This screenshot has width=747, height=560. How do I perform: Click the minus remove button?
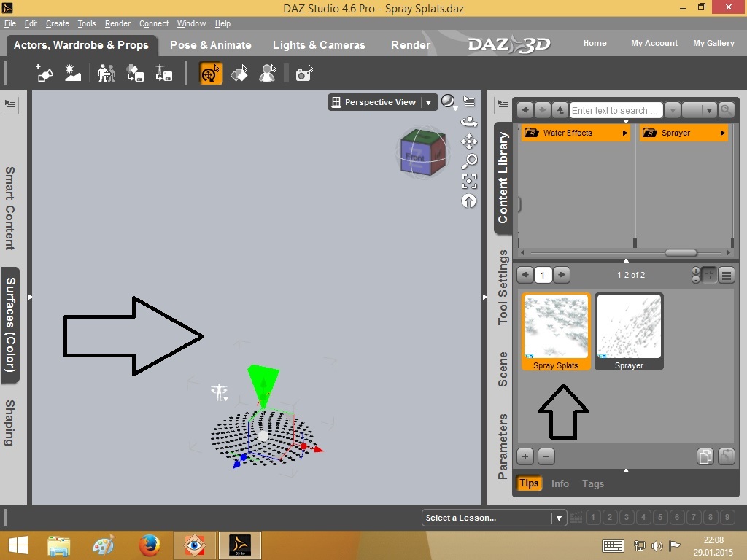[546, 456]
